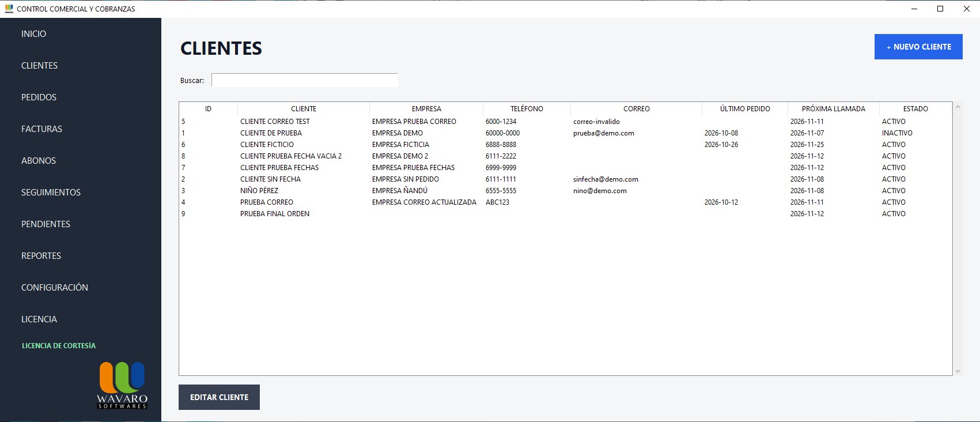The image size is (980, 422).
Task: Sort by PRÓXIMA LLAMADA column header
Action: pos(834,109)
